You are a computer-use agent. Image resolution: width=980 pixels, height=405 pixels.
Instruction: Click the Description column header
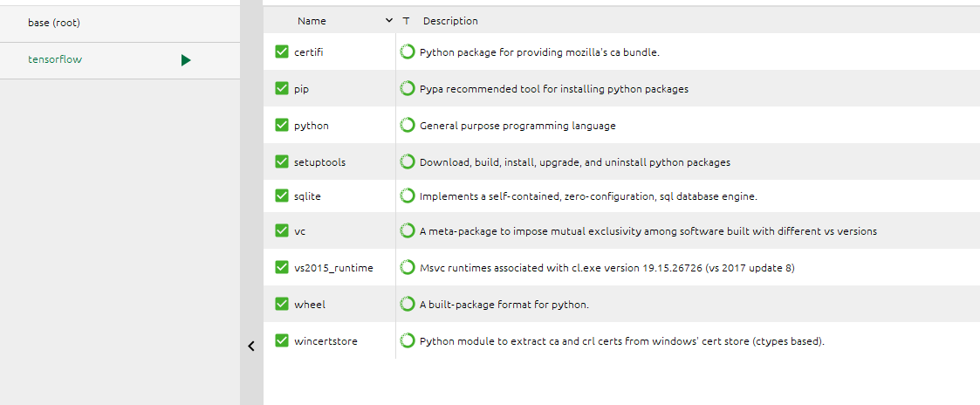tap(450, 21)
